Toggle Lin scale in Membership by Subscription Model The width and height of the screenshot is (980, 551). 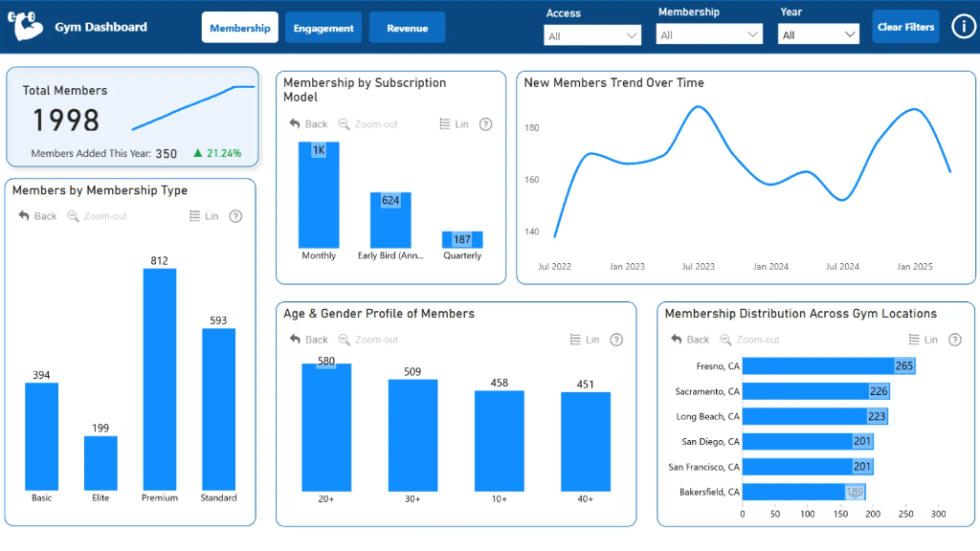pyautogui.click(x=454, y=124)
